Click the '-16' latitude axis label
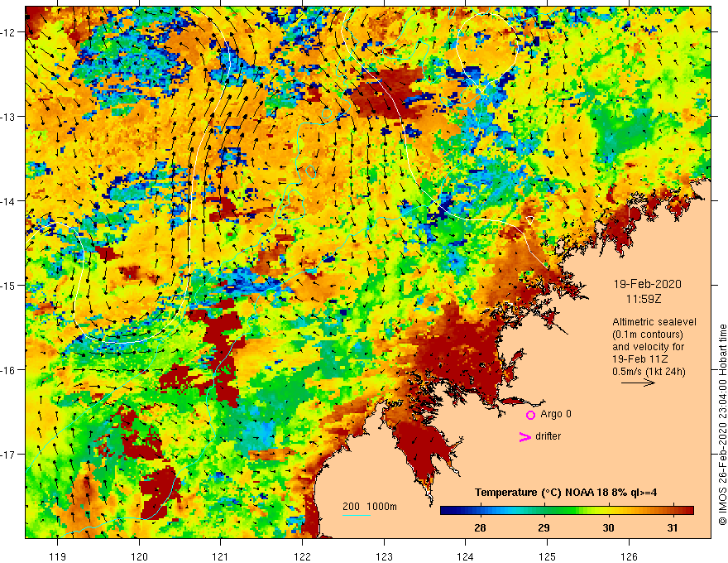Screen dimensions: 728x563 pos(9,370)
